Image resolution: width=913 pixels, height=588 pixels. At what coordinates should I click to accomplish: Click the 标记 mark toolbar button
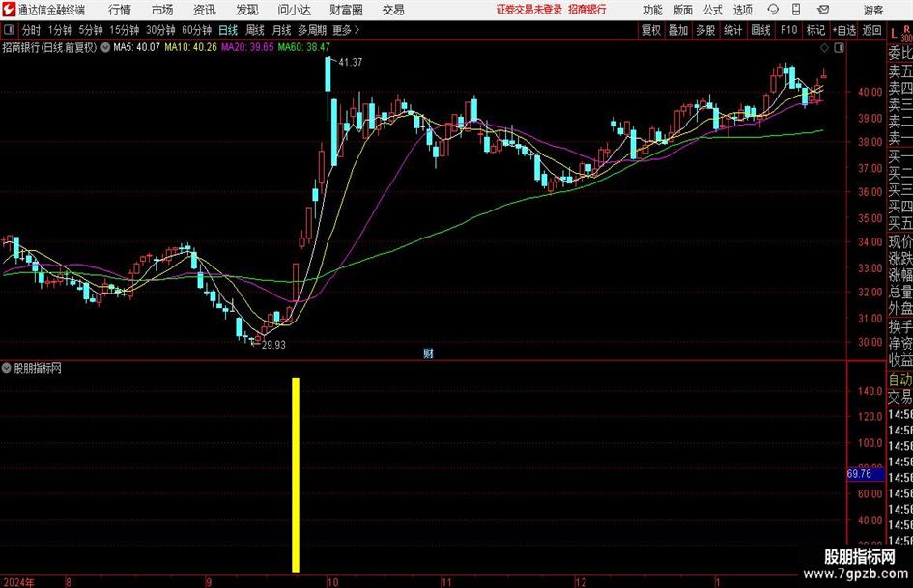(x=815, y=30)
